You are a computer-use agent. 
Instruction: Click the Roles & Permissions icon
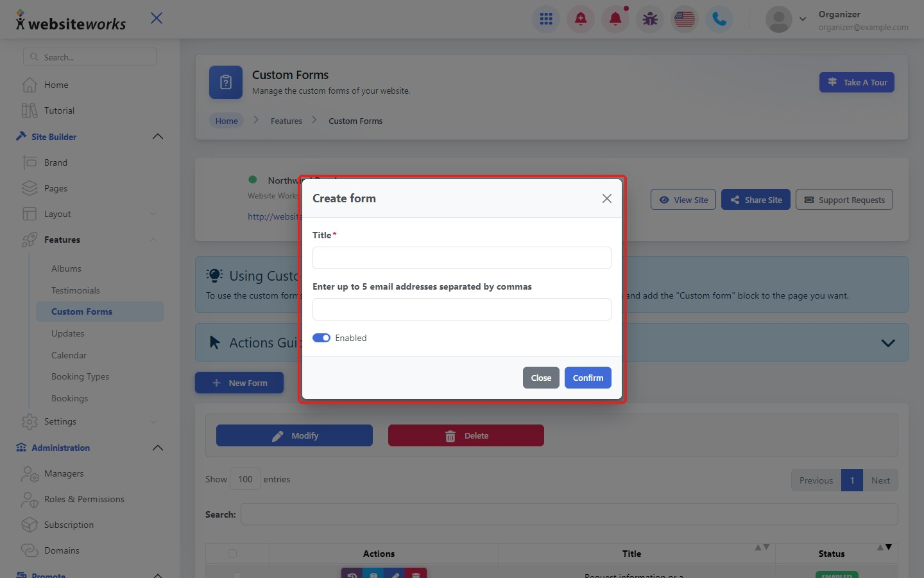tap(30, 499)
